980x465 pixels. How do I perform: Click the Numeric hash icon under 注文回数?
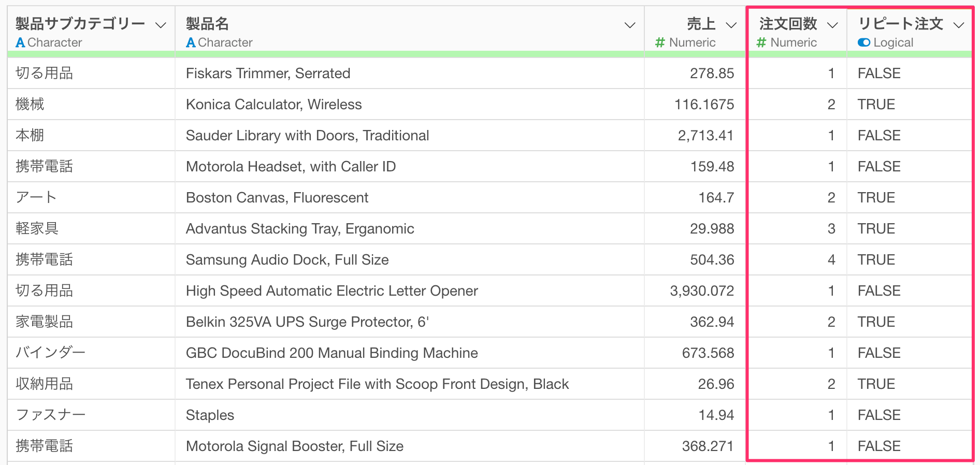pyautogui.click(x=761, y=43)
